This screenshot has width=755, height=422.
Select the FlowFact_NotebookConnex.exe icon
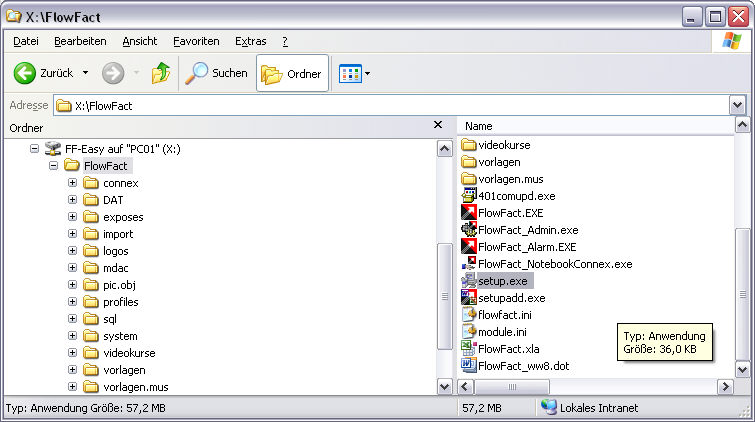tap(469, 264)
